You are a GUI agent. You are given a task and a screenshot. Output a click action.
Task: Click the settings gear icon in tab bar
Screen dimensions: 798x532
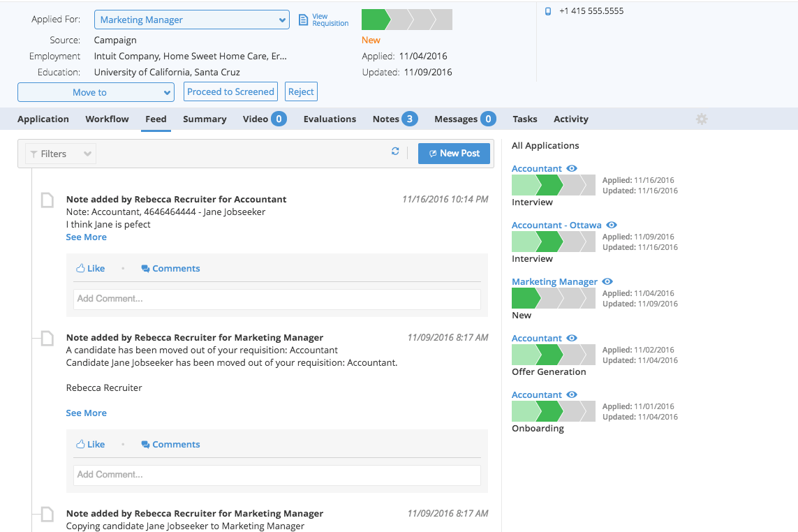(702, 119)
